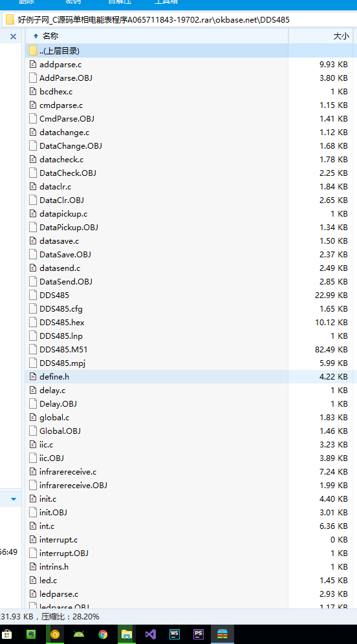Click the archive manager taskbar icon

(x=222, y=634)
